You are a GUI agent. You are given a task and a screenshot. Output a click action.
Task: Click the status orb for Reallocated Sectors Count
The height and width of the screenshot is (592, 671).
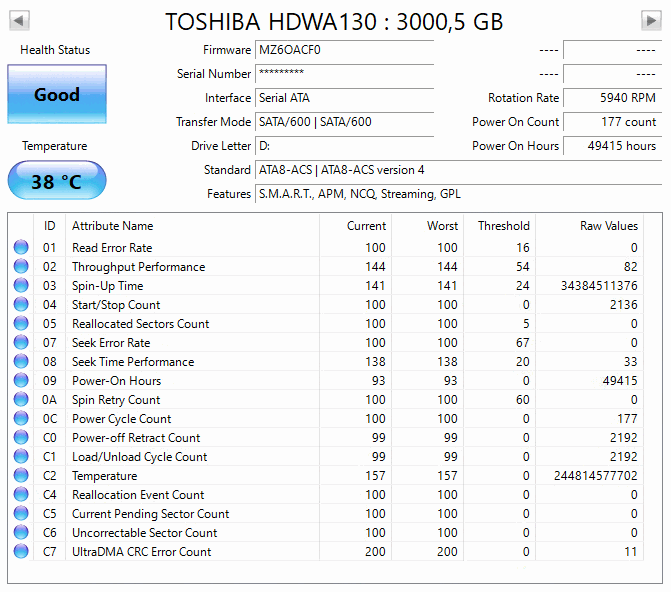point(21,323)
